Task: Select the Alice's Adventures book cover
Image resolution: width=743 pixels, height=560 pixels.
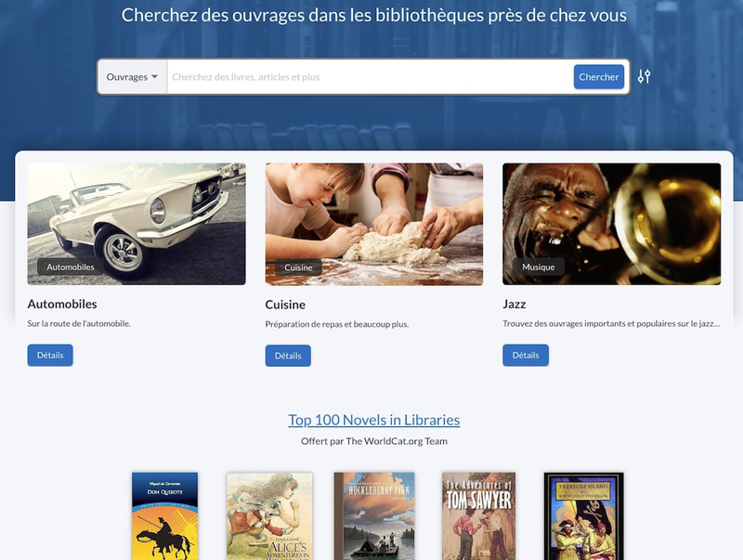Action: [269, 516]
